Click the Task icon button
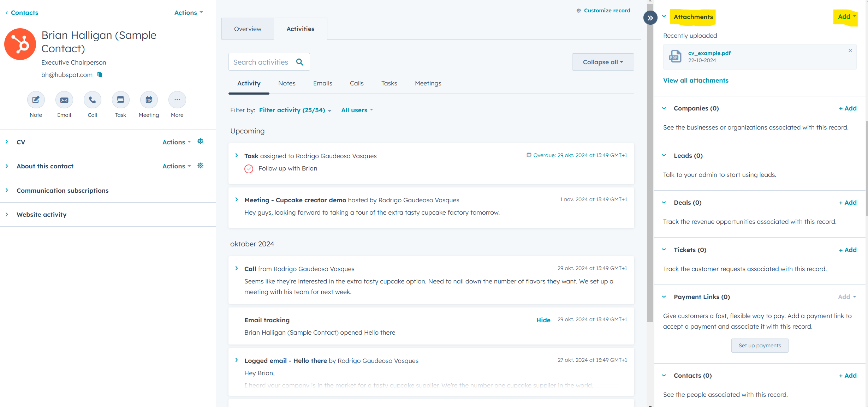The width and height of the screenshot is (868, 407). pos(120,100)
